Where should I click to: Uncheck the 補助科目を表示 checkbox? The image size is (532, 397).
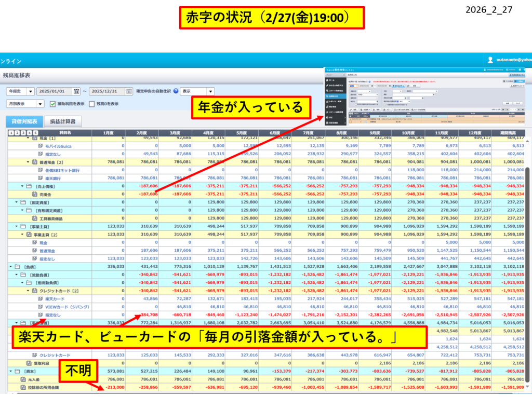pos(52,104)
